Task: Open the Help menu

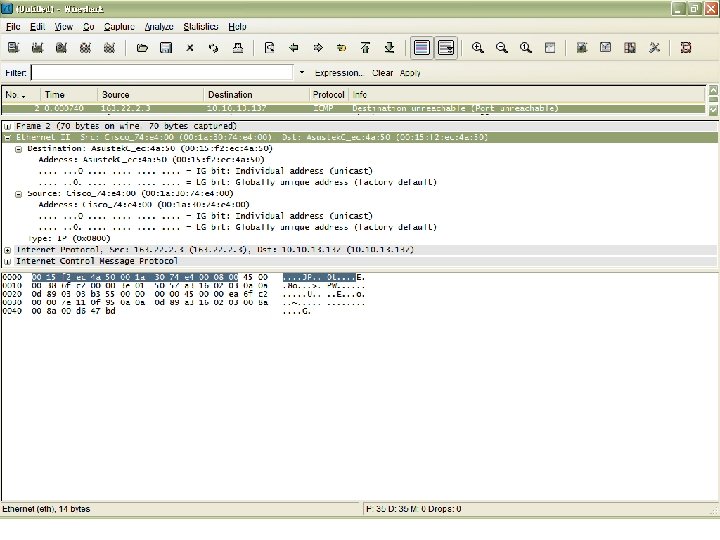Action: (x=237, y=27)
